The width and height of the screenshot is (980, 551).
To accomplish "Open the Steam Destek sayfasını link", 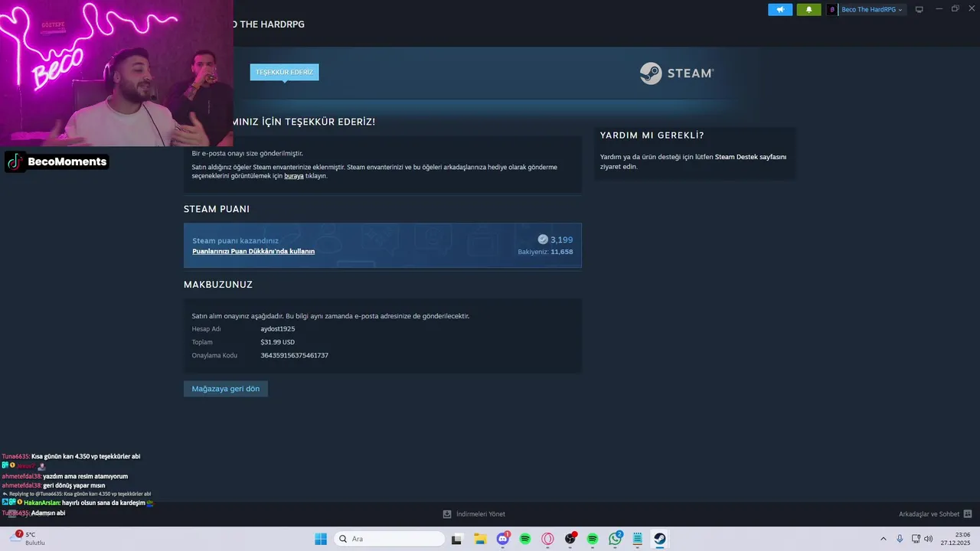I will (x=750, y=157).
